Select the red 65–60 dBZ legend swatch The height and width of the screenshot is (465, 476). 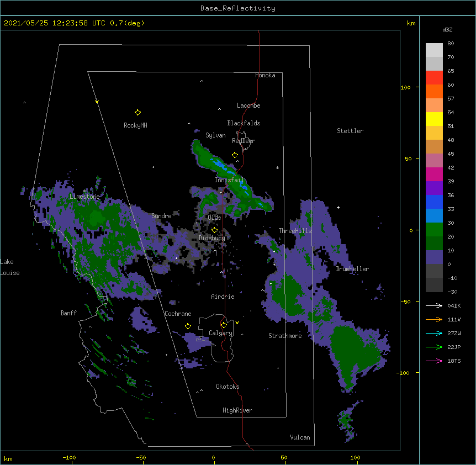434,78
